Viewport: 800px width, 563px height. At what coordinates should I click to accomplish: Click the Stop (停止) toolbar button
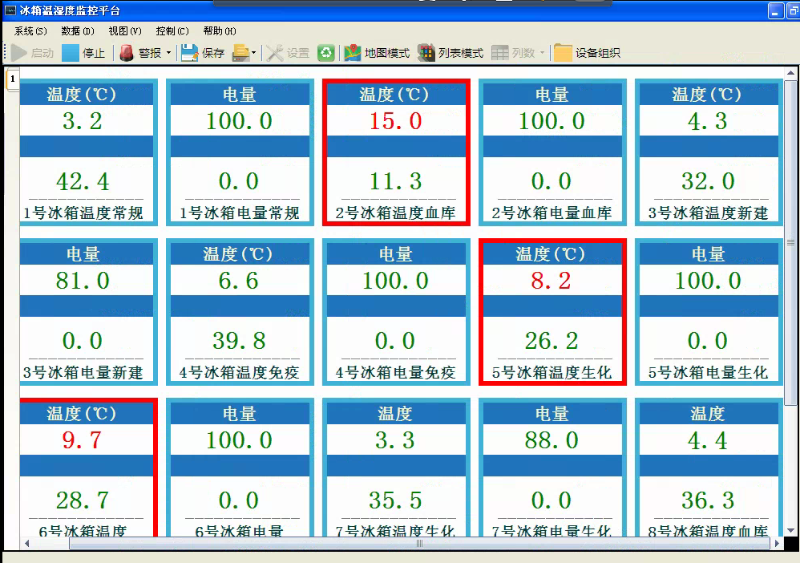coord(83,53)
